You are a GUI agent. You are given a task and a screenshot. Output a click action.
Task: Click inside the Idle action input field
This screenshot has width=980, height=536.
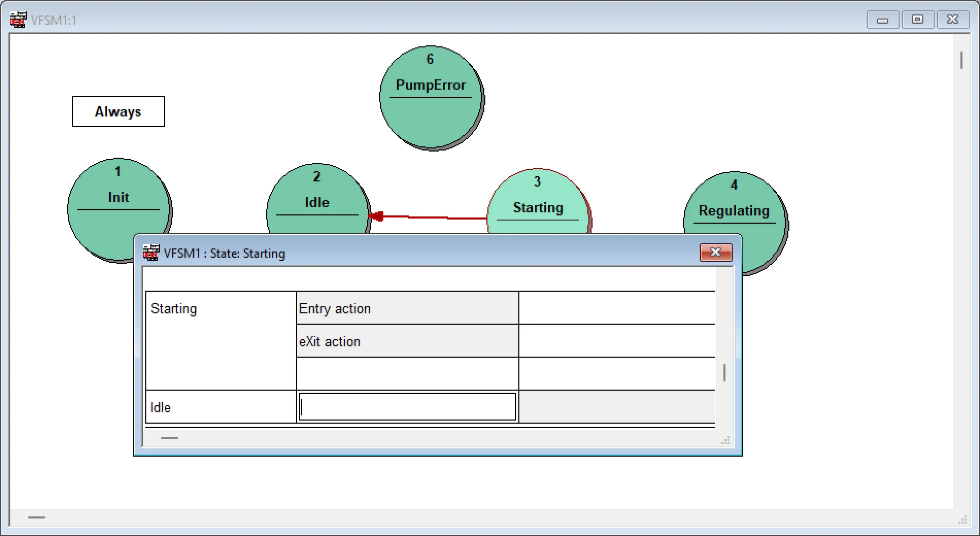[407, 407]
